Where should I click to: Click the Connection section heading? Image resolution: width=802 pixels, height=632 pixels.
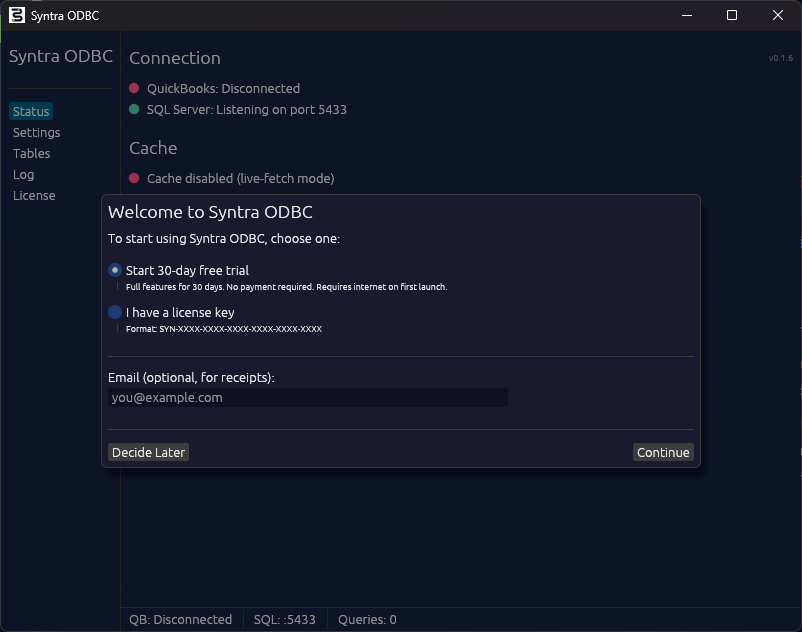click(x=175, y=58)
